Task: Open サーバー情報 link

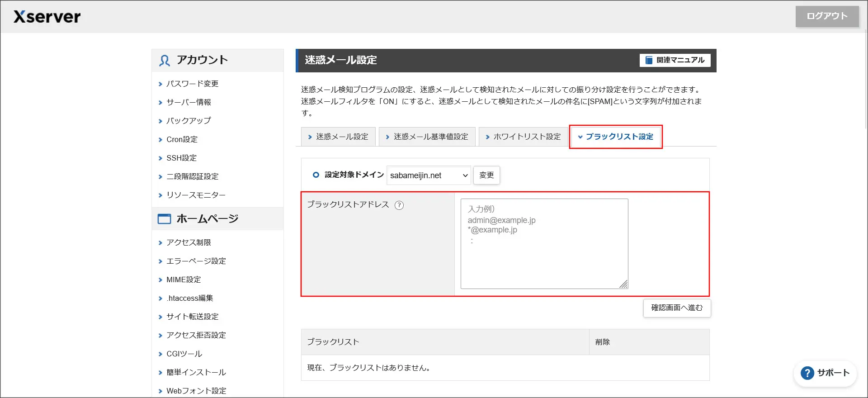Action: (189, 102)
